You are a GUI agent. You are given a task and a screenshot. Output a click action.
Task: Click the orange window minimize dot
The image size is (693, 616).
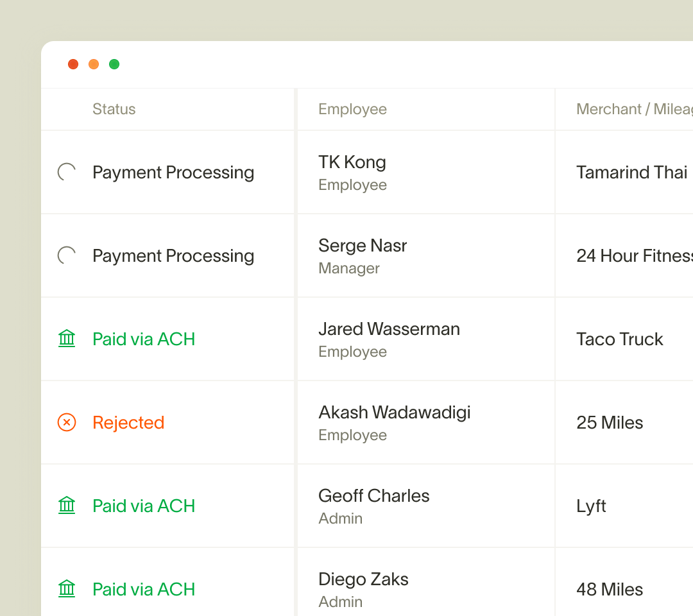point(94,64)
